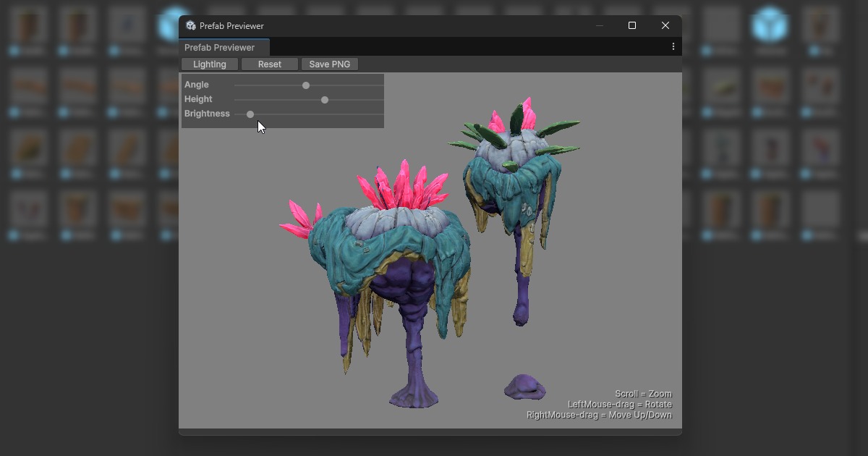The height and width of the screenshot is (456, 868).
Task: Select the Prefab Previewer tab
Action: click(x=220, y=47)
